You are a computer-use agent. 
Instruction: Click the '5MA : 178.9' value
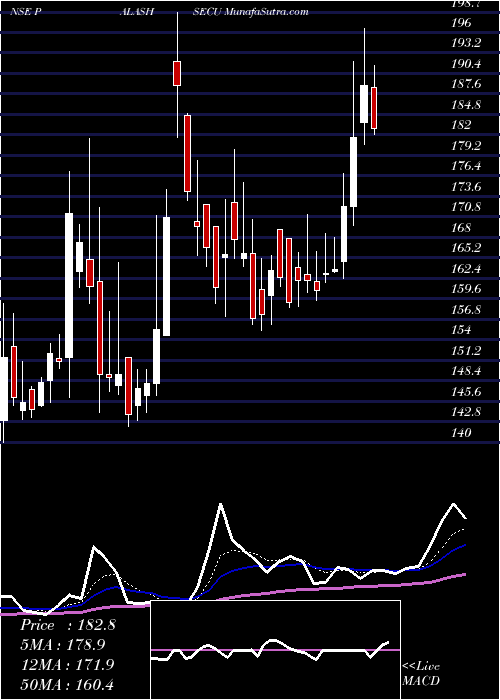[62, 644]
